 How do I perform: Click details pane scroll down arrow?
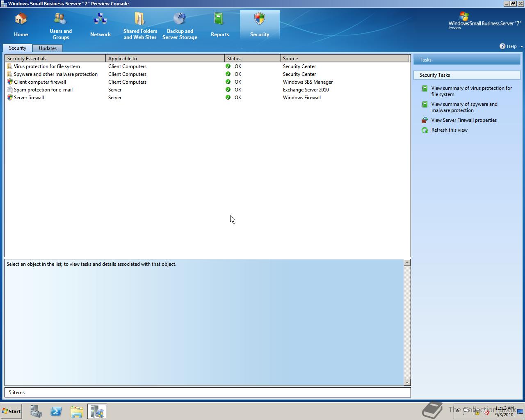(x=407, y=382)
